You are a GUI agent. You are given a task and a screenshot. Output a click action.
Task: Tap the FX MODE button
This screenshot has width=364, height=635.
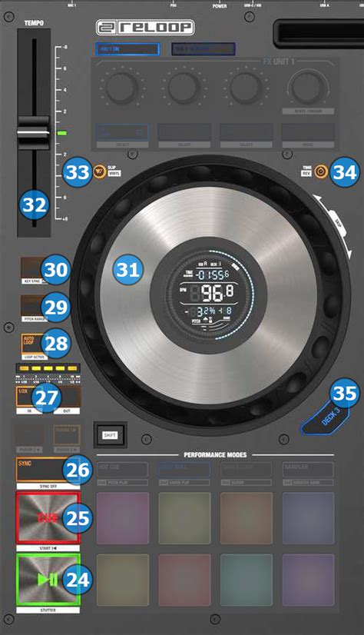pyautogui.click(x=308, y=132)
